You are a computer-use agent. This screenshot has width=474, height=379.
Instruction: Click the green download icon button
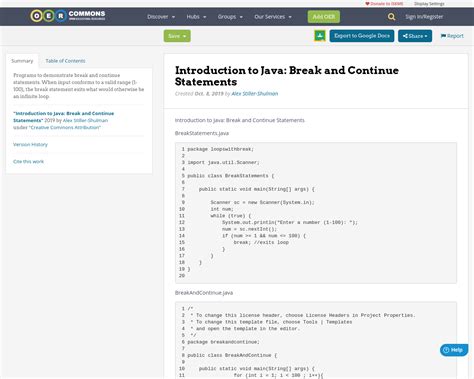[x=320, y=36]
